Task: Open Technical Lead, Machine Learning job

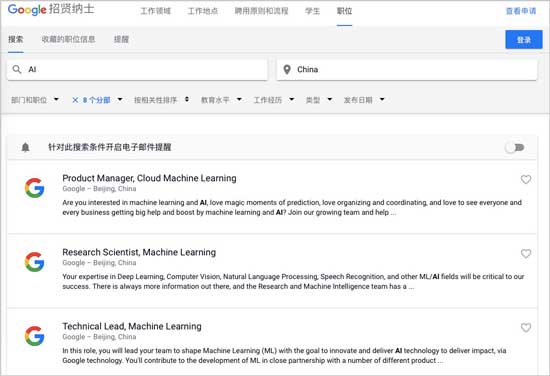Action: (132, 326)
